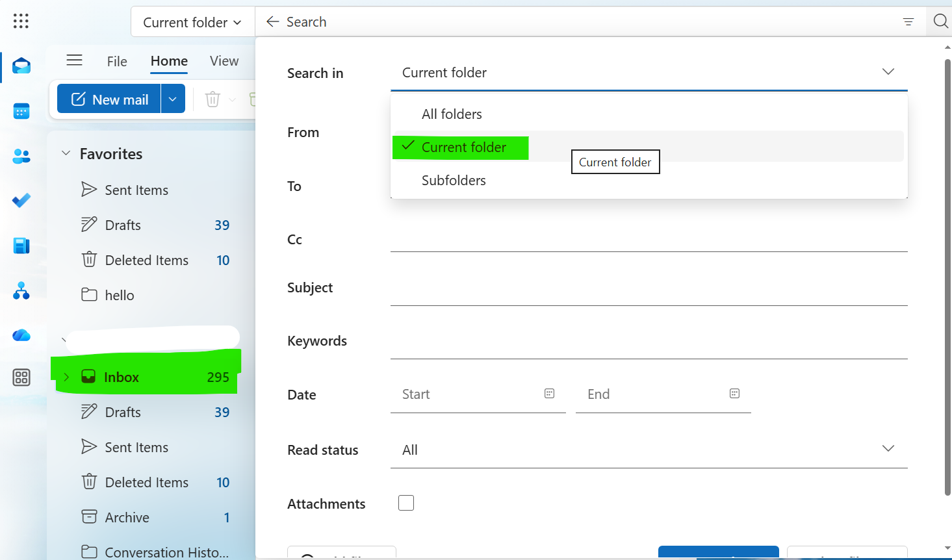Screen dimensions: 952x560
Task: Click the search filters icon
Action: (x=908, y=22)
